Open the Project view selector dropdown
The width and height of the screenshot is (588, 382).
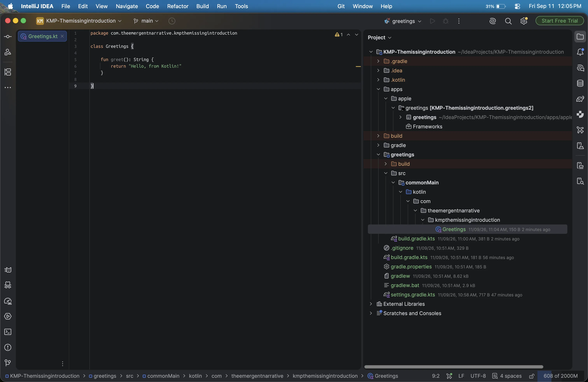pos(380,38)
